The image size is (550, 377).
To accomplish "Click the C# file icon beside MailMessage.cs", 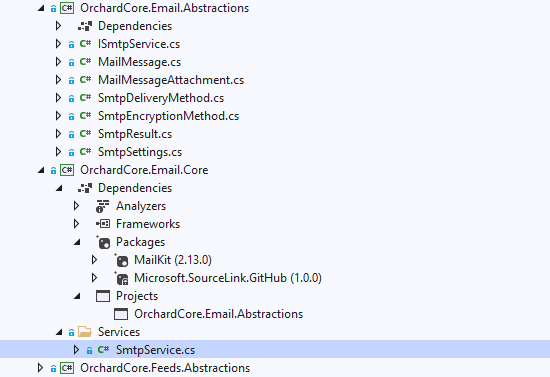I will (85, 62).
